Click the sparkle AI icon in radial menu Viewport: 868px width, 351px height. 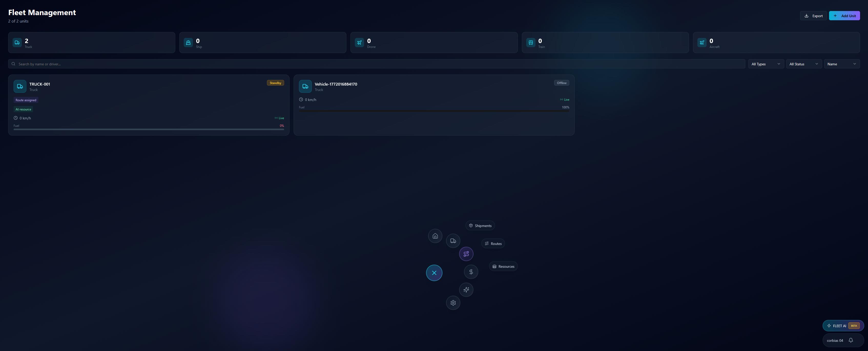click(x=466, y=290)
